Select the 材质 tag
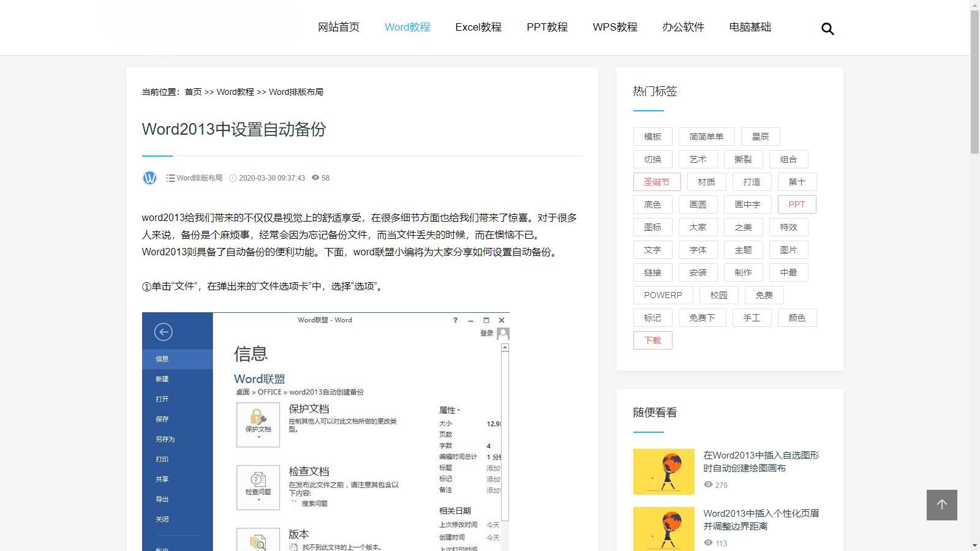980x551 pixels. tap(707, 182)
